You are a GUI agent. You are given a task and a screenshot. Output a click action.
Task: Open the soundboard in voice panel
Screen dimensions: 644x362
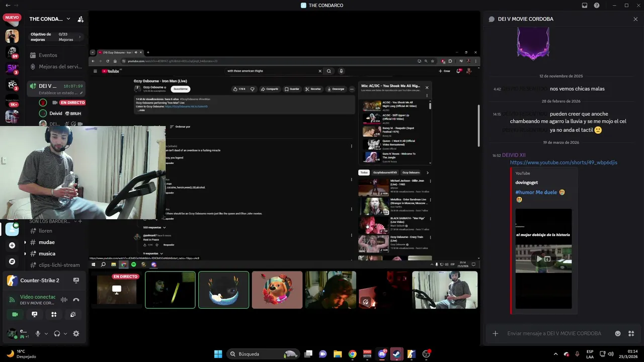[73, 314]
